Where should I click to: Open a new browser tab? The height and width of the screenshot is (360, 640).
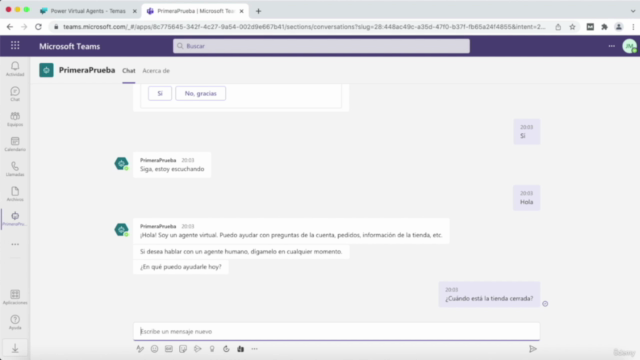(258, 11)
